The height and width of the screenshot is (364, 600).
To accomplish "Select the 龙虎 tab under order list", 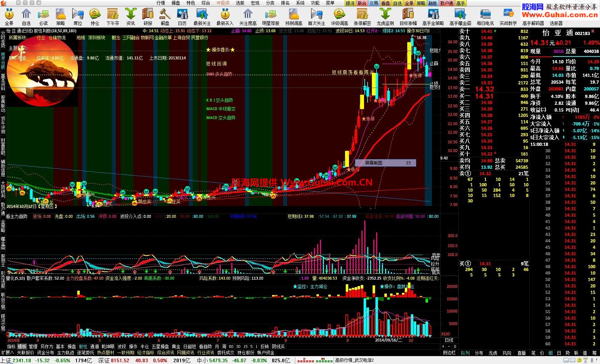I will (493, 353).
